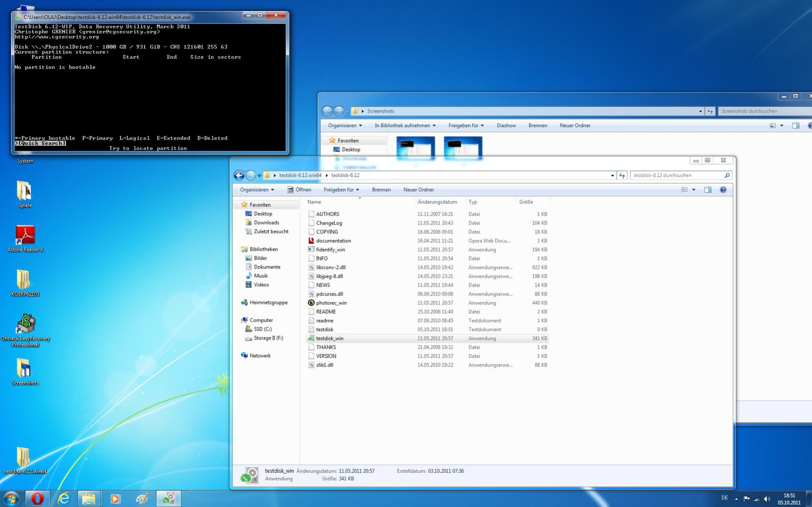Screen dimensions: 812x507
Task: Select the KOERP62103 desktop folder
Action: pyautogui.click(x=25, y=283)
